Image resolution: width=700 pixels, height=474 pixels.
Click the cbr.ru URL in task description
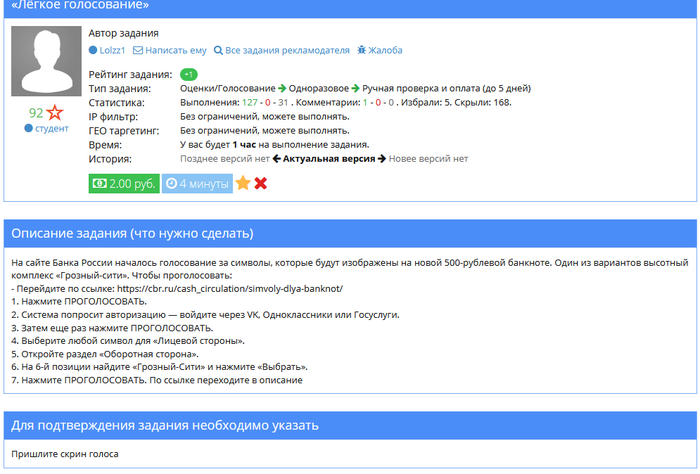coord(230,289)
